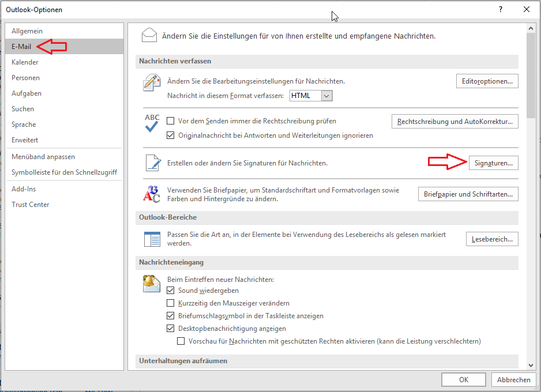Close the Outlook-Optionen dialog
The width and height of the screenshot is (541, 392).
coord(527,9)
